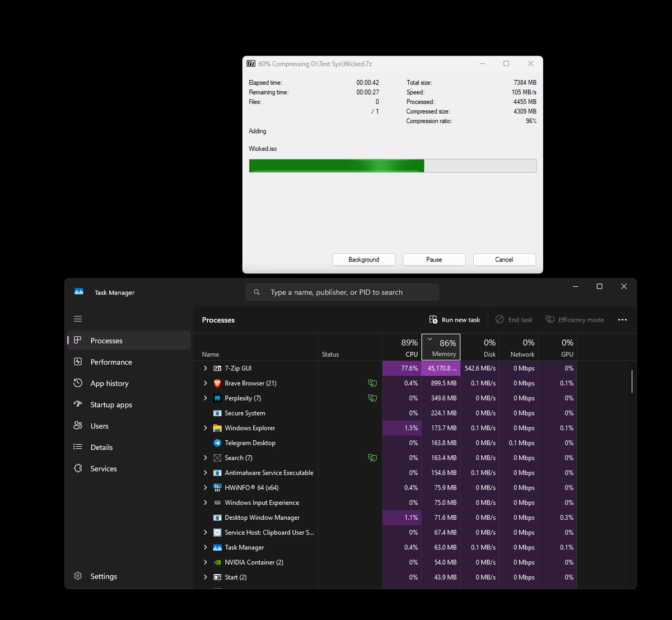The image size is (672, 620).
Task: Open the Services page
Action: point(129,468)
